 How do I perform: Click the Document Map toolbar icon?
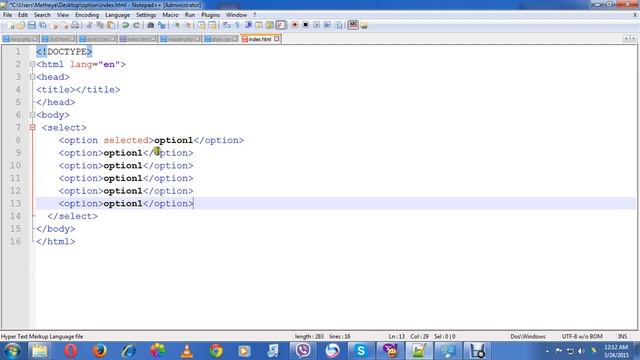[269, 25]
